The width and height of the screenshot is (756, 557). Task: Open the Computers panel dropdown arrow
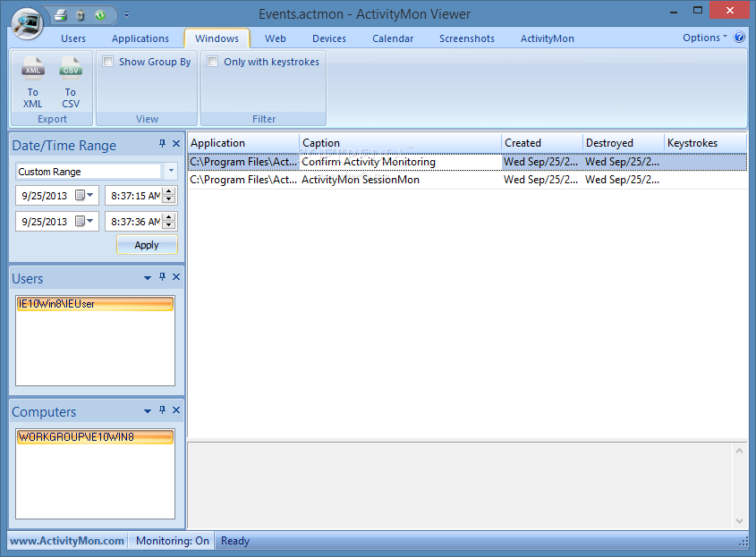tap(148, 411)
